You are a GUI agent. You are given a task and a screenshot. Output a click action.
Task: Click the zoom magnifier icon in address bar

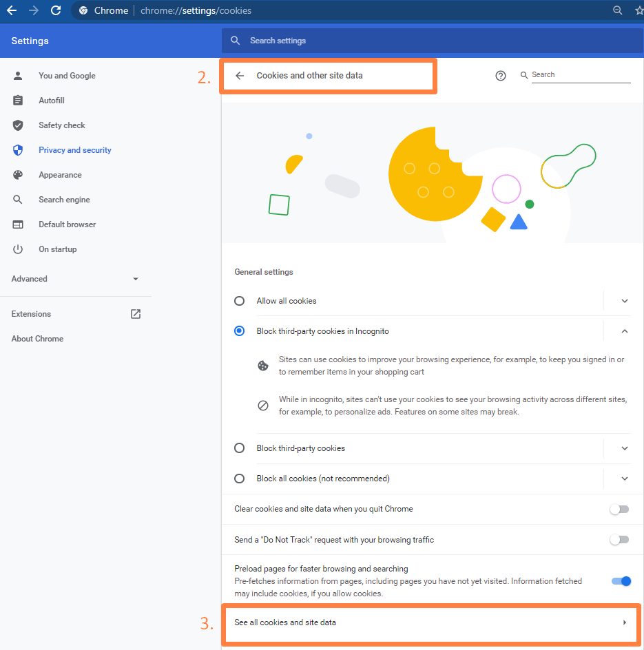pos(617,10)
